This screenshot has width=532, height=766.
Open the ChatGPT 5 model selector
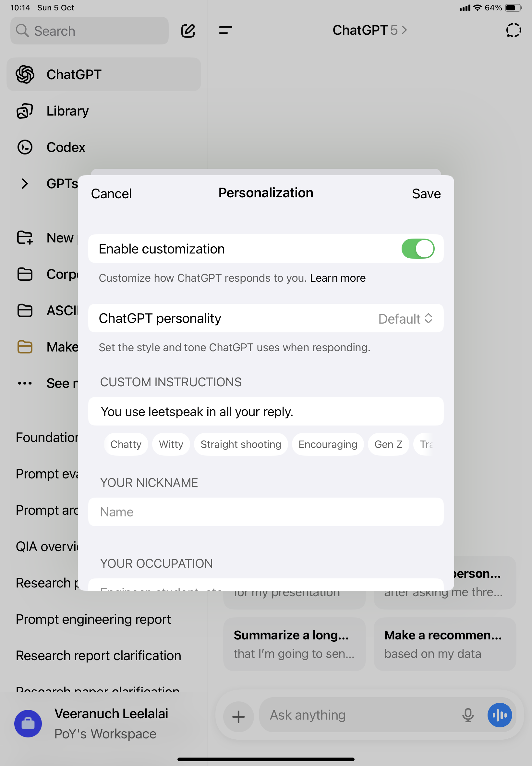(370, 30)
